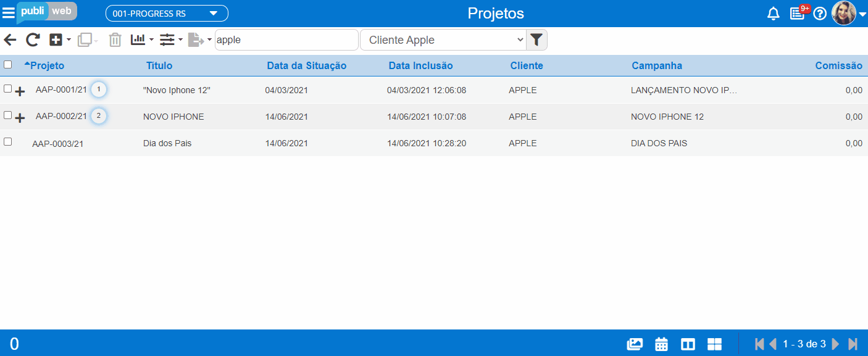The image size is (868, 356).
Task: Sort by Data da Situação column header
Action: point(307,66)
